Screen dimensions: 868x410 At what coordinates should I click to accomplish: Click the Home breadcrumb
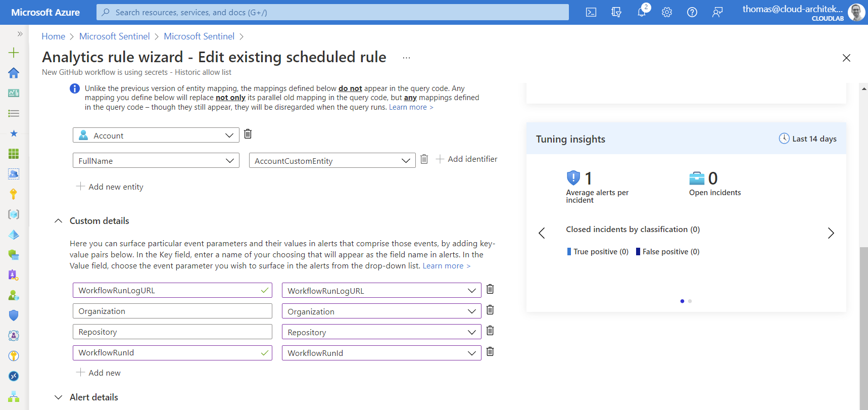53,36
